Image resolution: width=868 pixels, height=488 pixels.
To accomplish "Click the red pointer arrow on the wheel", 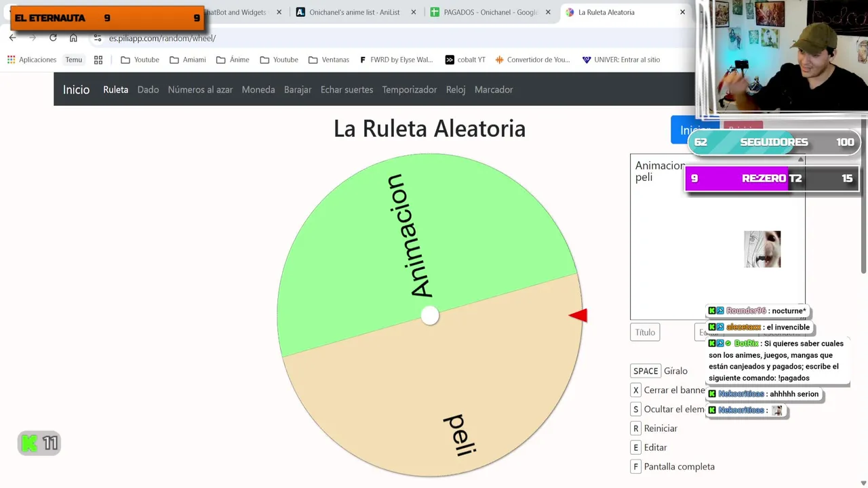I will pos(578,315).
